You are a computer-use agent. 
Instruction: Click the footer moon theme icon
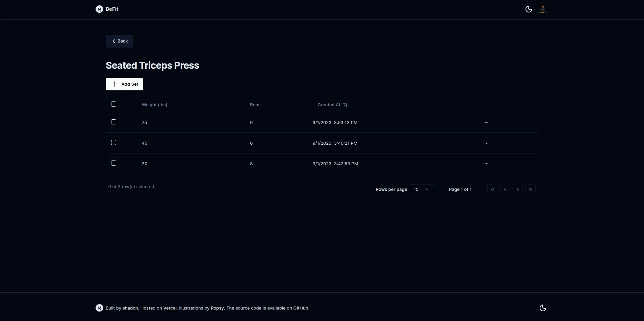pyautogui.click(x=543, y=308)
